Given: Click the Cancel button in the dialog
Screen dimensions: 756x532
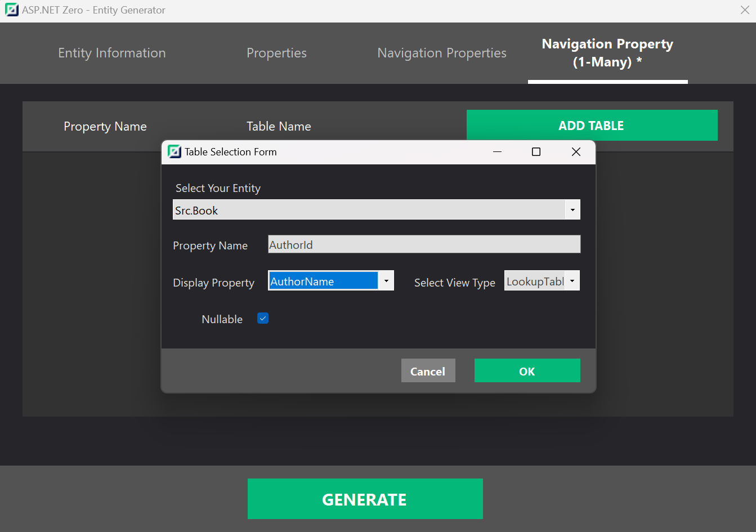Looking at the screenshot, I should click(428, 371).
